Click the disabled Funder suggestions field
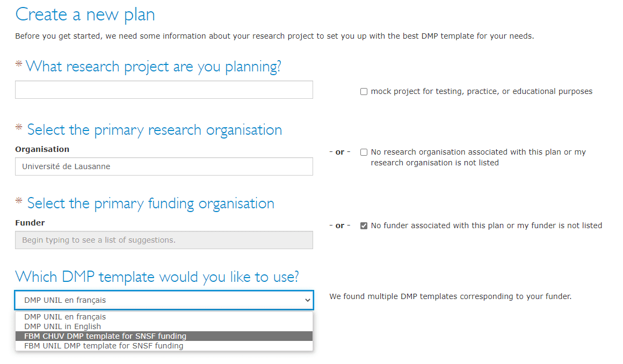 point(164,240)
